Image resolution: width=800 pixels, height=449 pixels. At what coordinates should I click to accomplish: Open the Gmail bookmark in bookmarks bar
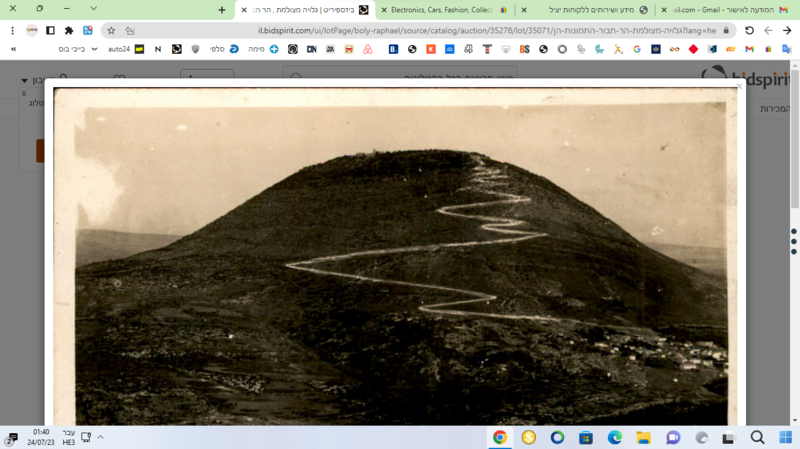(749, 49)
